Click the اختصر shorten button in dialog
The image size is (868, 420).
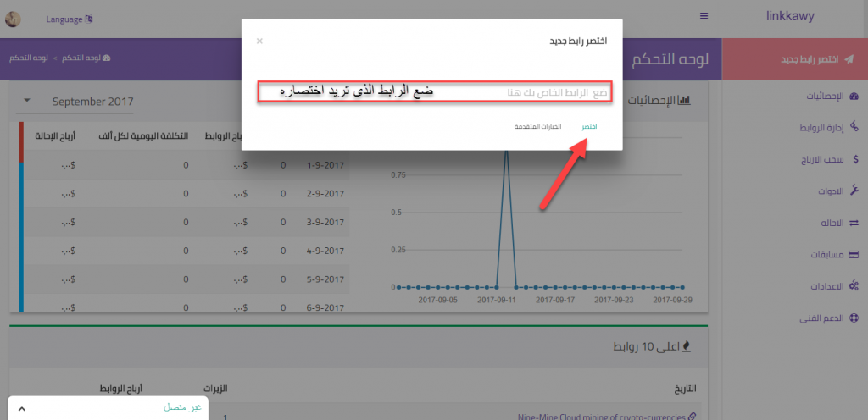coord(589,126)
